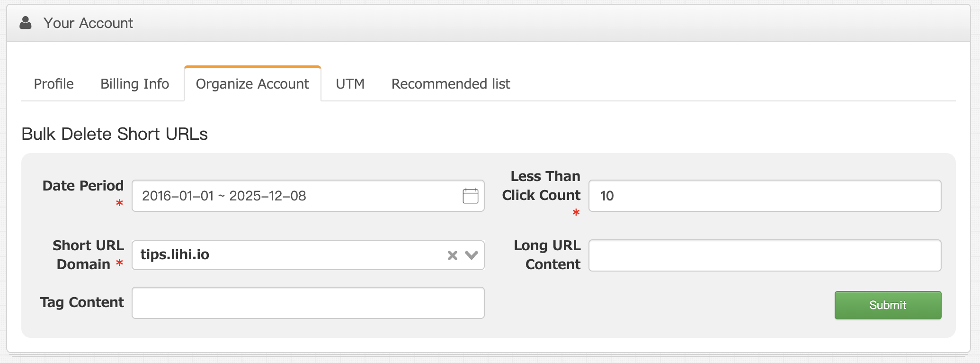
Task: Click the tips.lihi.io domain select box
Action: click(284, 255)
